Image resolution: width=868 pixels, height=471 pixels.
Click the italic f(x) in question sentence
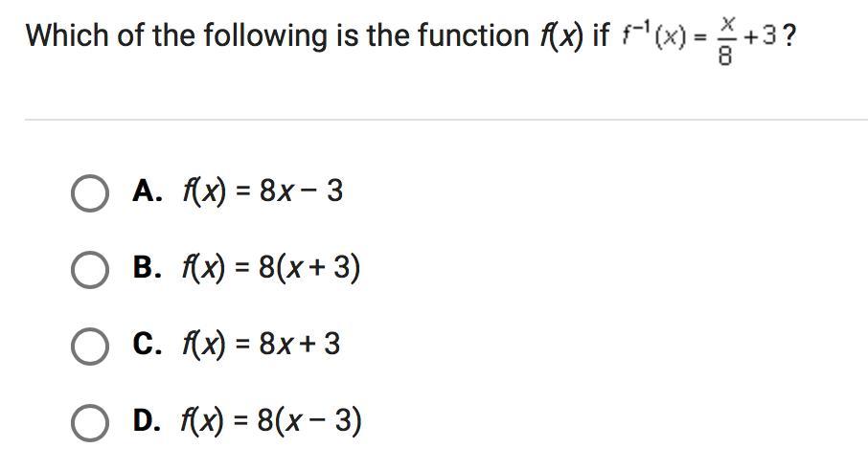click(x=561, y=36)
